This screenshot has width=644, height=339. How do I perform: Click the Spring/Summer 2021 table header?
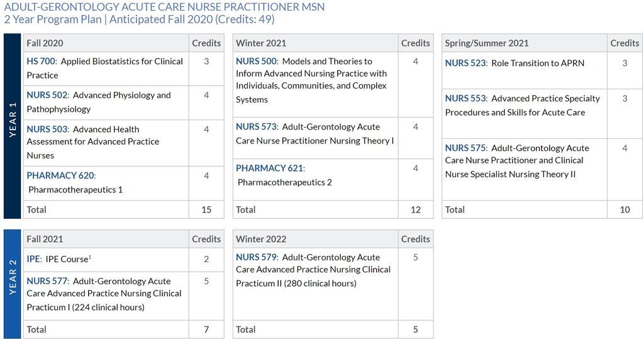pyautogui.click(x=487, y=43)
